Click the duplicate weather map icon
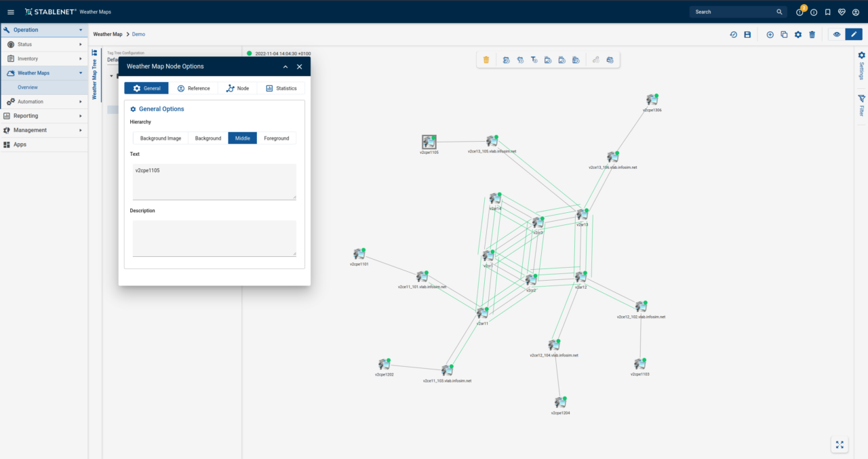This screenshot has width=868, height=459. (x=784, y=35)
